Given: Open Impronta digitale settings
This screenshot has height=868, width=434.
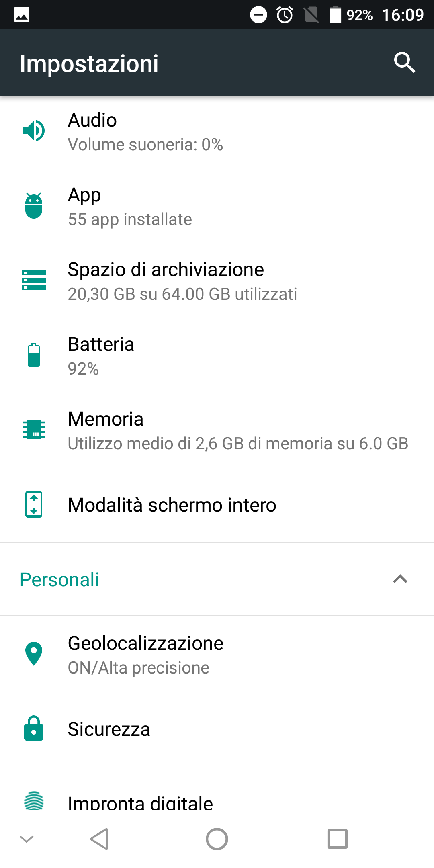Looking at the screenshot, I should [140, 802].
